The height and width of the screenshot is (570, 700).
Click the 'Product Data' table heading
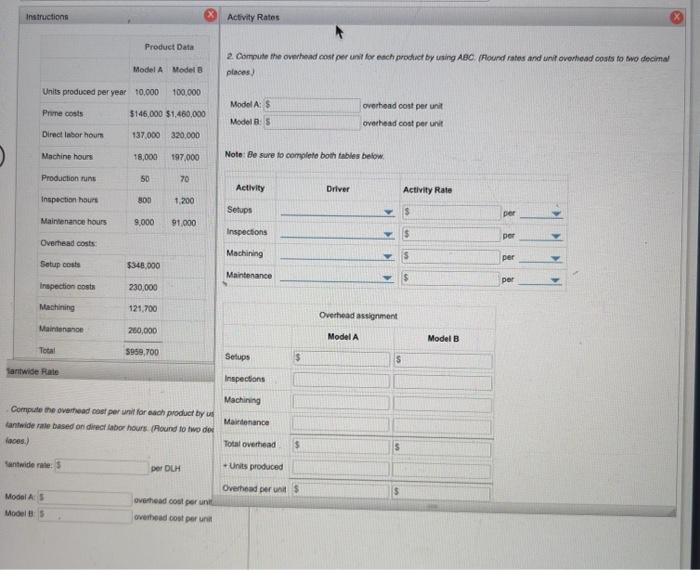[x=169, y=47]
